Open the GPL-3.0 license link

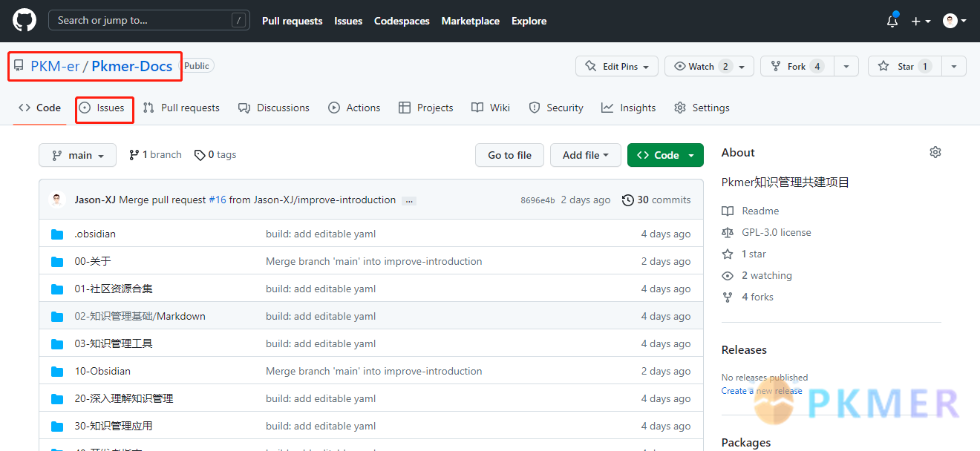pos(766,233)
